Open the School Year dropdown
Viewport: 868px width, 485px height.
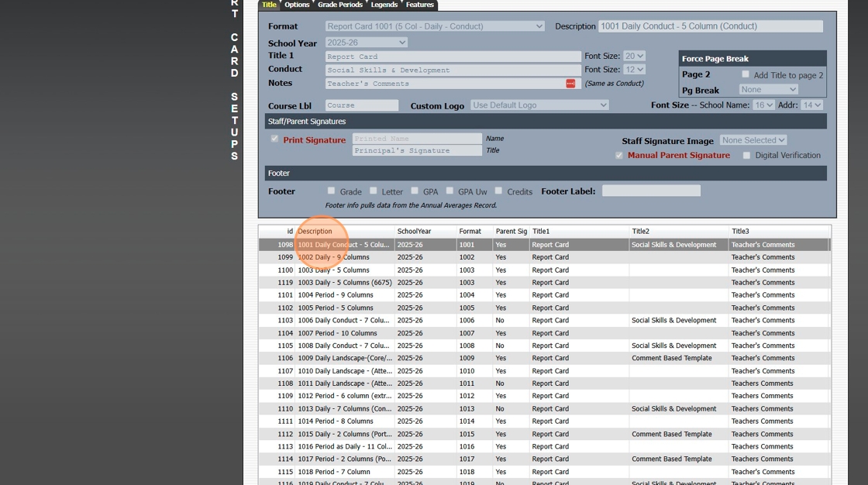(x=366, y=43)
